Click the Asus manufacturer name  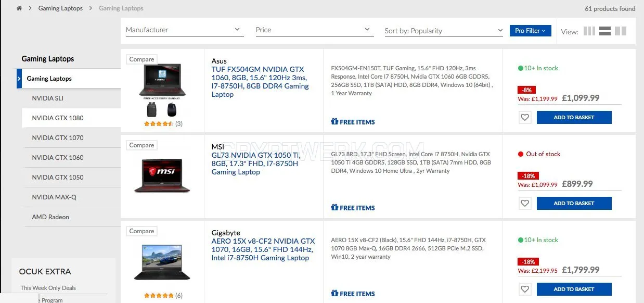pyautogui.click(x=219, y=61)
